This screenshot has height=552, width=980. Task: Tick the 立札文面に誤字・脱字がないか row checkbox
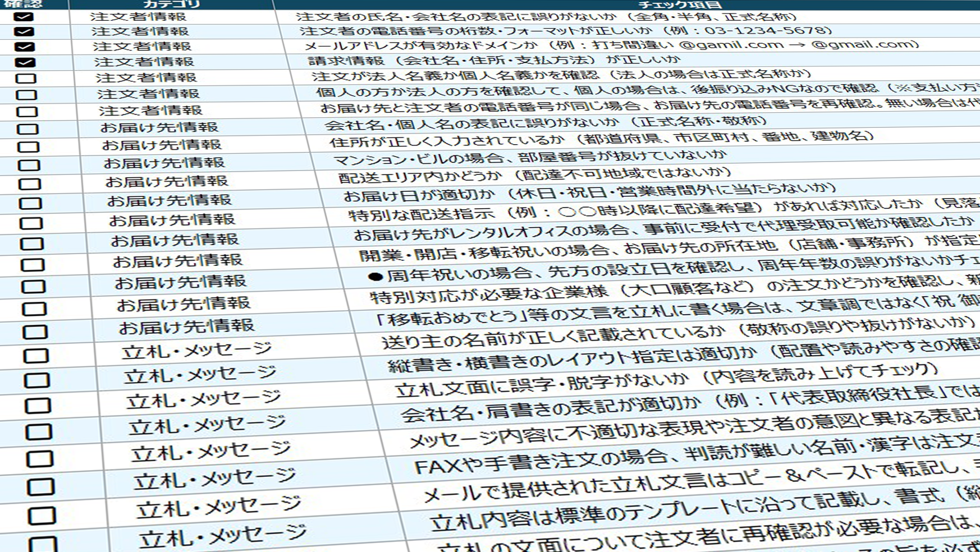tap(38, 406)
